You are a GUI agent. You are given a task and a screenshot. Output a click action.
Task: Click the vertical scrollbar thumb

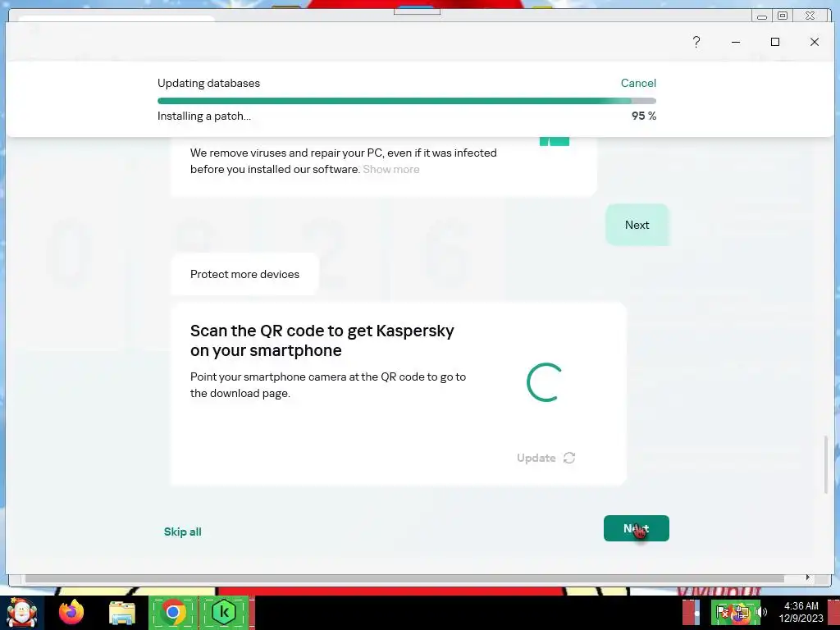coord(825,465)
